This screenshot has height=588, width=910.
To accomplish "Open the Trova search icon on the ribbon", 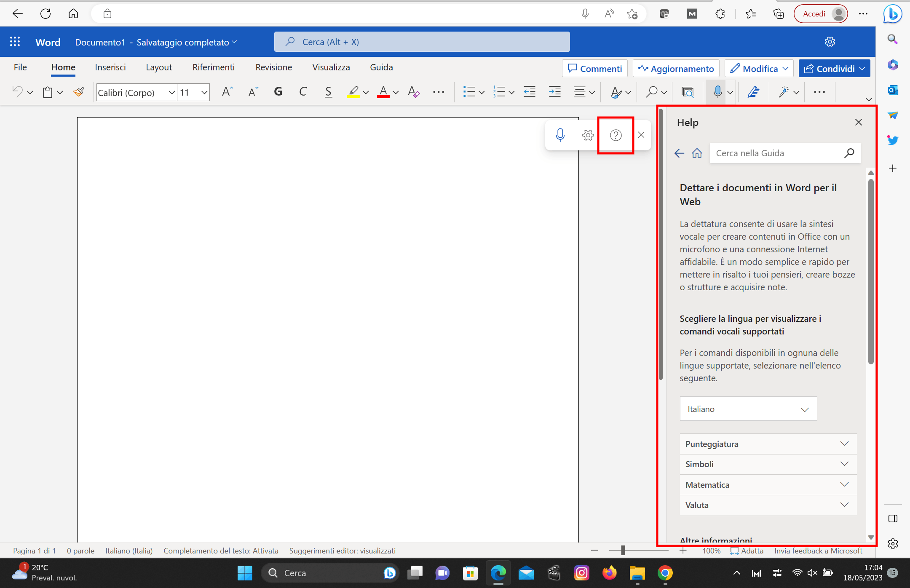I will coord(651,92).
